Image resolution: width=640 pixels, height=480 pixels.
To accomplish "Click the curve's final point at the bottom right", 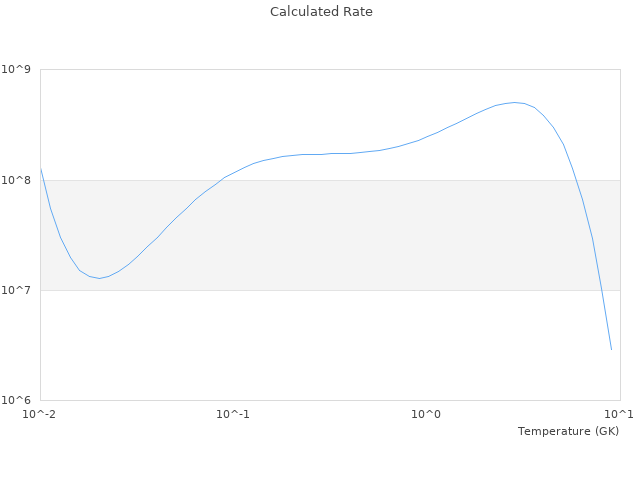I will [x=611, y=349].
